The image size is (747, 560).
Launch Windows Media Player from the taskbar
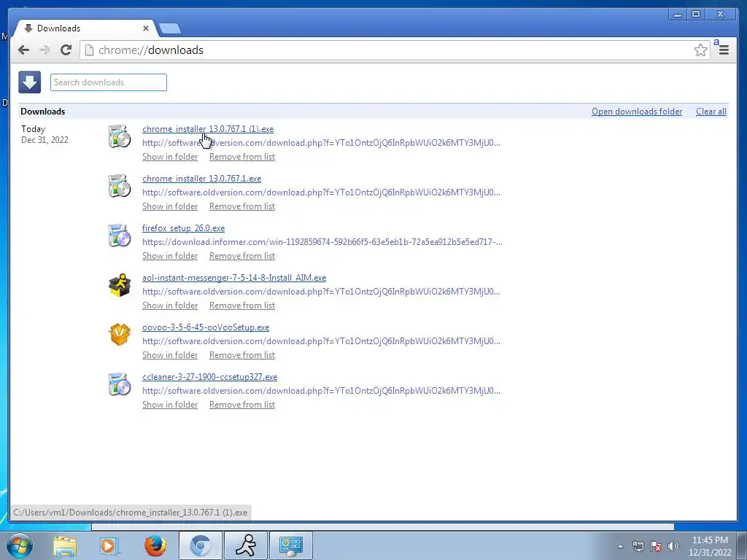pos(109,545)
